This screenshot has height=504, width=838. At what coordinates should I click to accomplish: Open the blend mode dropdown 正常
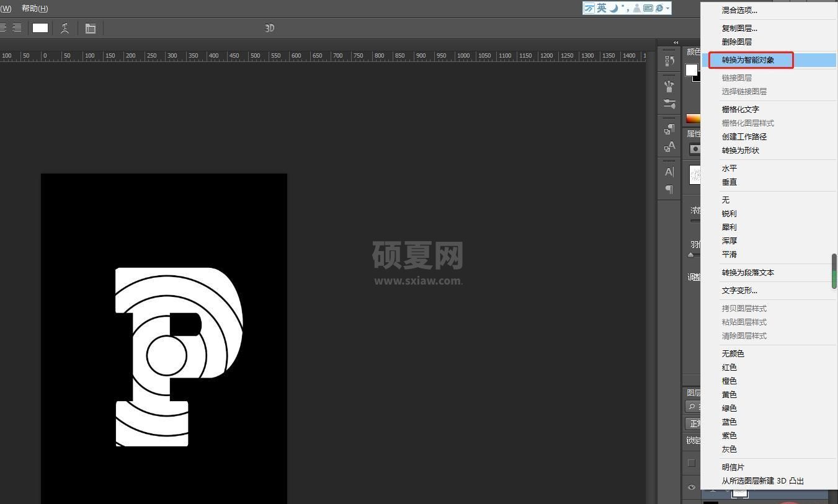tap(693, 423)
